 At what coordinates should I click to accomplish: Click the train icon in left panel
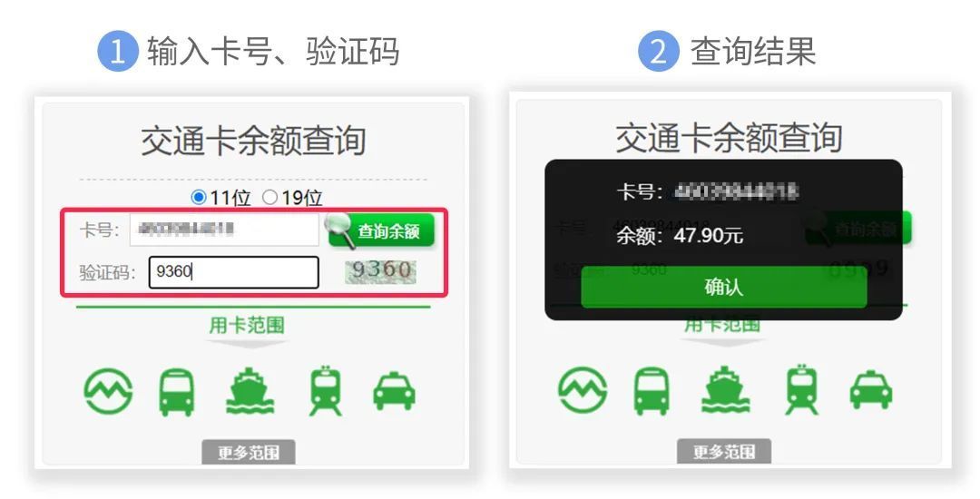pyautogui.click(x=326, y=391)
